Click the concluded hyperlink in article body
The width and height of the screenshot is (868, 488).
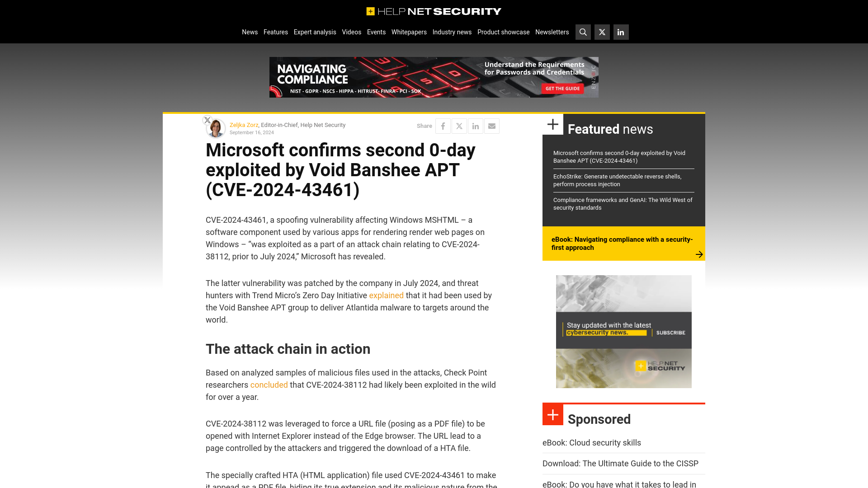269,385
